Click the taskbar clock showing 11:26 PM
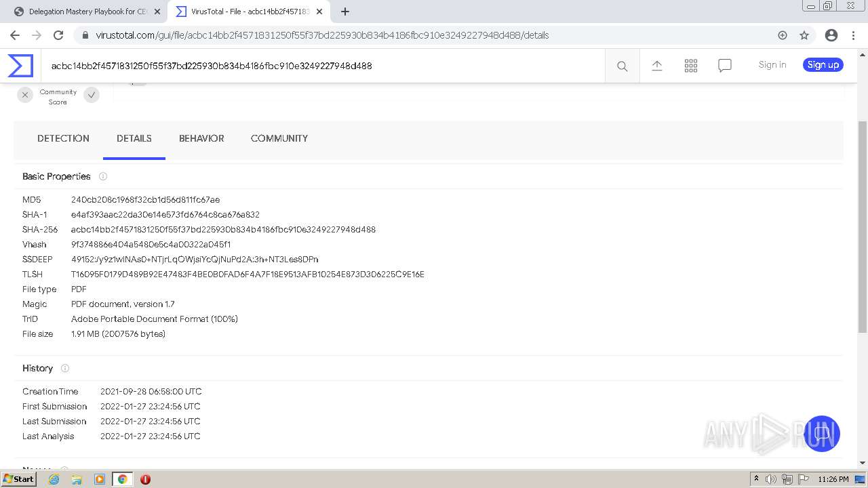Image resolution: width=868 pixels, height=488 pixels. point(833,479)
